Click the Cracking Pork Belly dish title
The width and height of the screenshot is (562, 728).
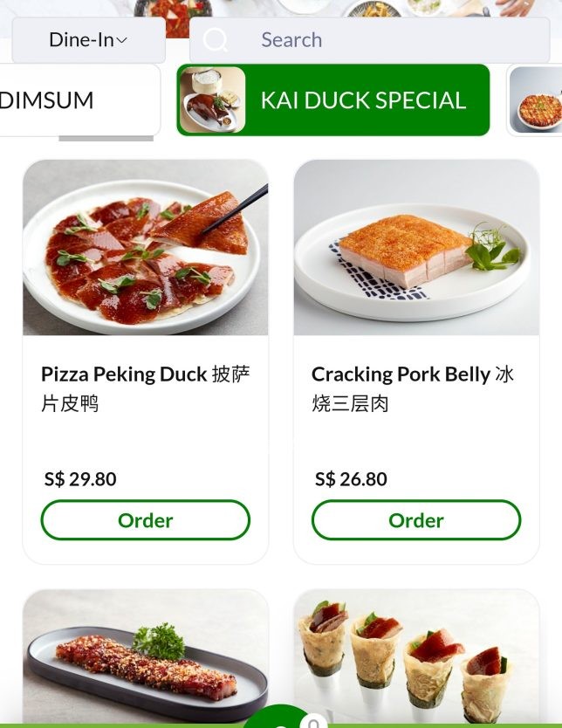pos(413,388)
